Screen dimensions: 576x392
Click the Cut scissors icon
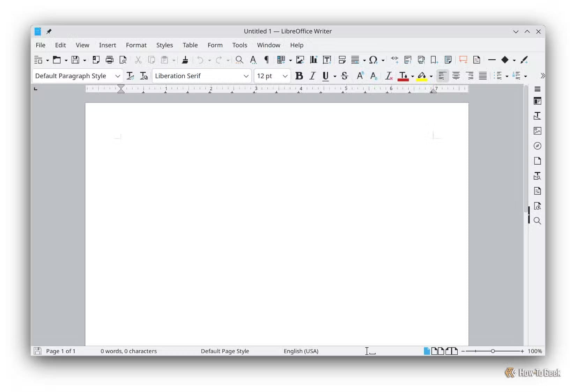[138, 60]
